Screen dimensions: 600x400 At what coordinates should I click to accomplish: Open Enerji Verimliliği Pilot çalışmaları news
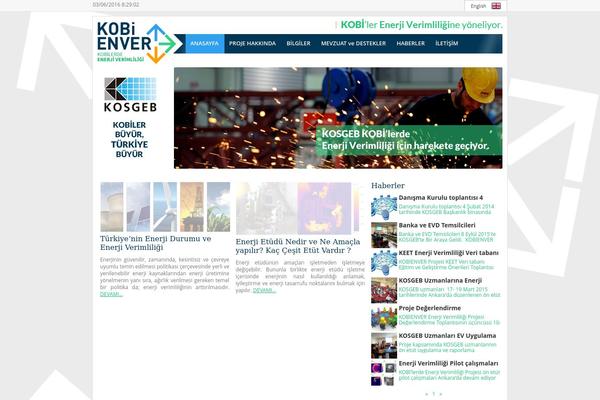pos(448,363)
